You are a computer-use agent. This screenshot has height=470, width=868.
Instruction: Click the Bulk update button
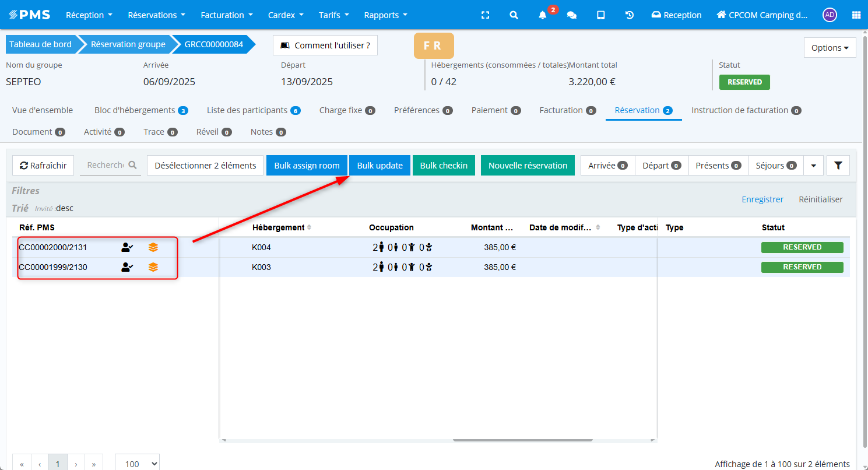(x=379, y=166)
